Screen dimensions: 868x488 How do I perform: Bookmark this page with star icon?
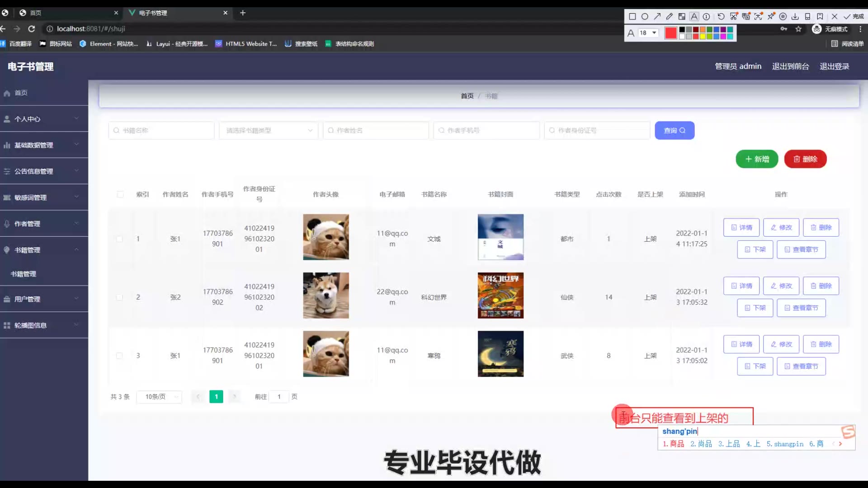(x=798, y=29)
